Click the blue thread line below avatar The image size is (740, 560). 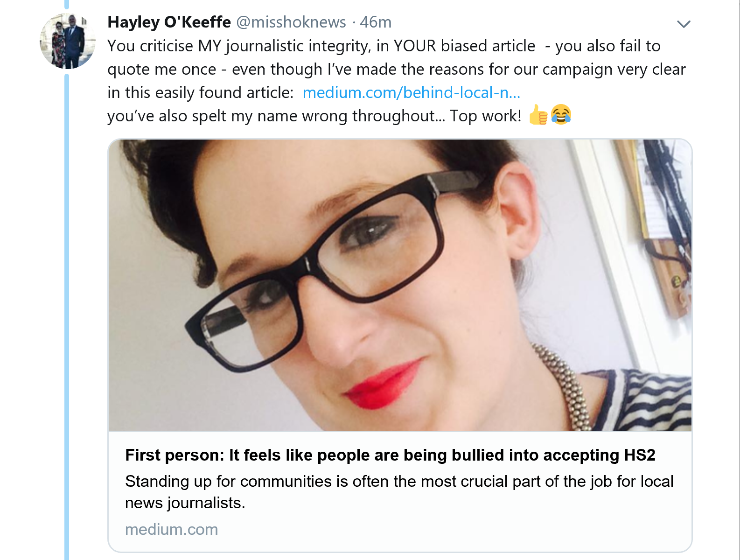pos(67,316)
